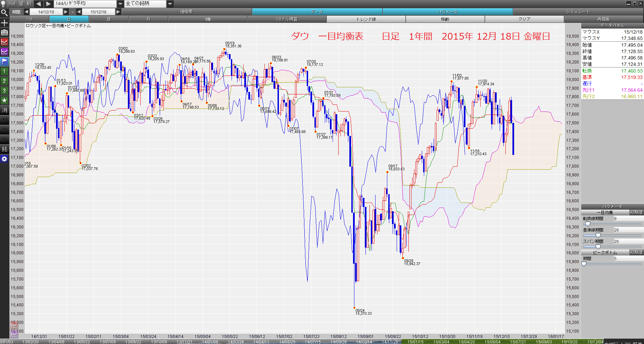Go to previous symbol with left arrow
The image size is (644, 344).
coord(38,4)
